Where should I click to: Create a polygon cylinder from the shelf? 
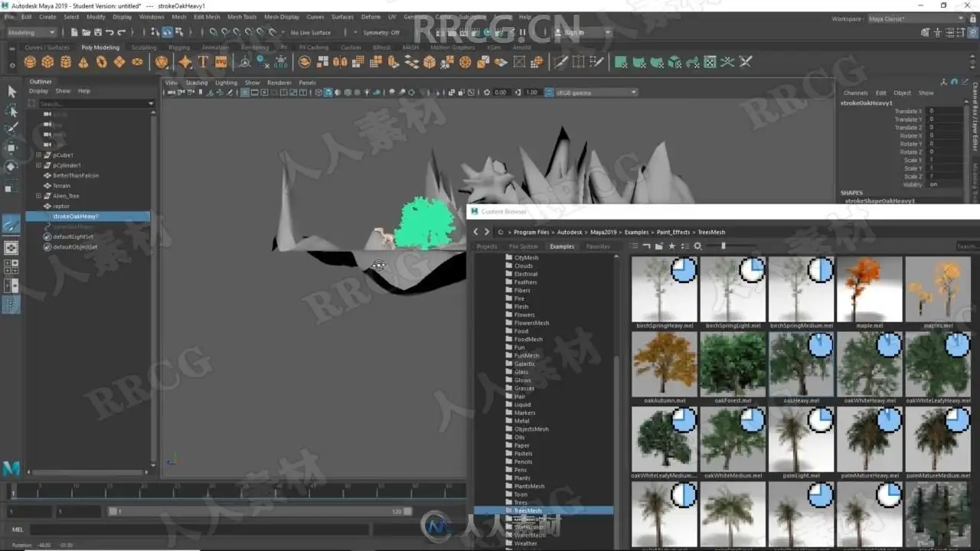(x=65, y=62)
